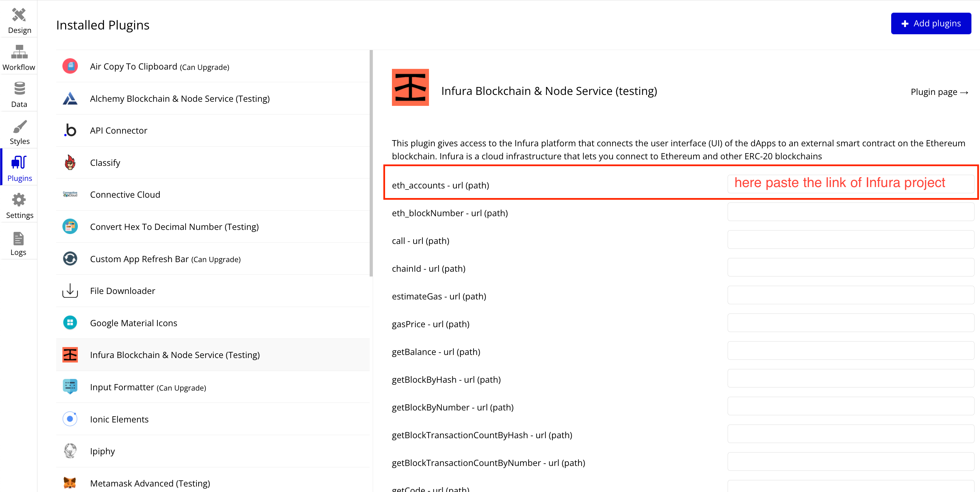Select the Classify plugin entry
This screenshot has height=492, width=980.
click(105, 163)
